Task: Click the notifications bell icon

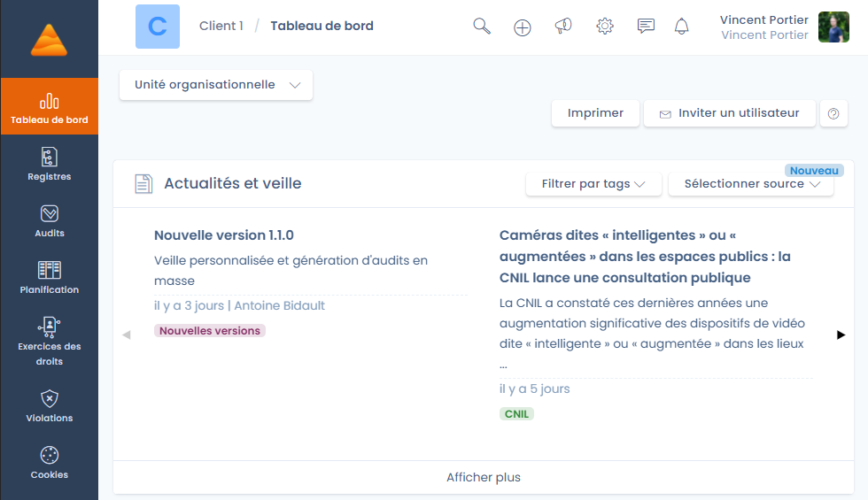Action: coord(681,27)
